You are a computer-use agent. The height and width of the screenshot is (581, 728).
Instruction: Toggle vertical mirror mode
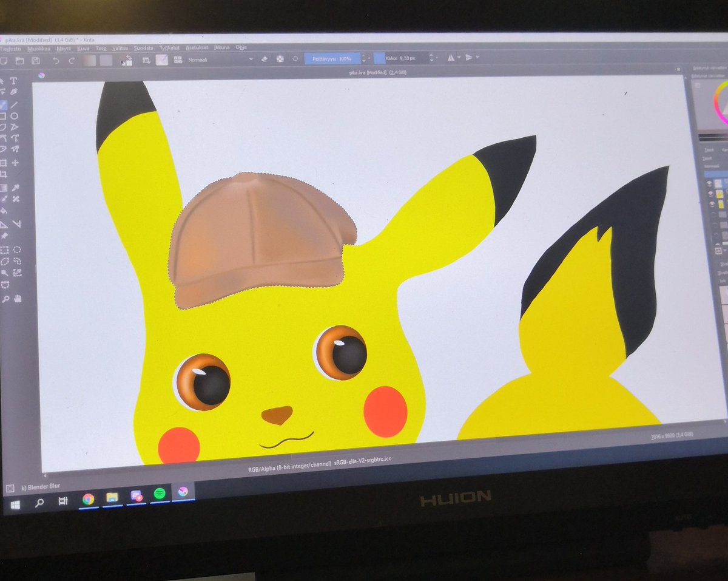coord(469,58)
